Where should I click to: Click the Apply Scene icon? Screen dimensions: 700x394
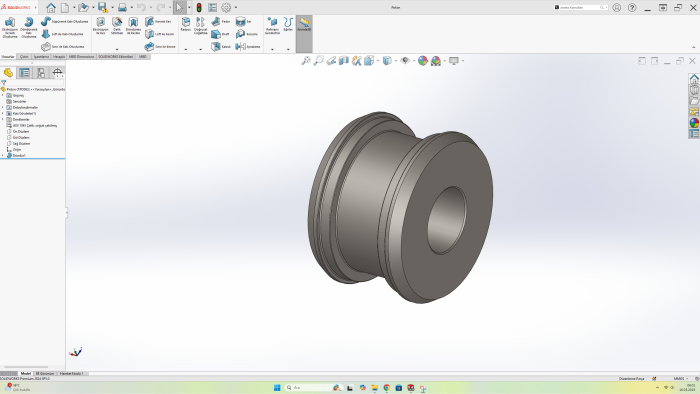tap(436, 61)
